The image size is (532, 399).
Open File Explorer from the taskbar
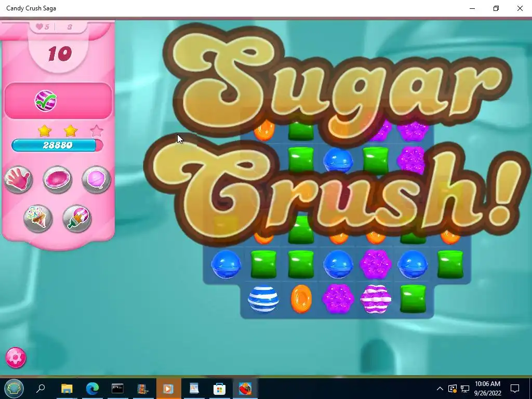(67, 388)
